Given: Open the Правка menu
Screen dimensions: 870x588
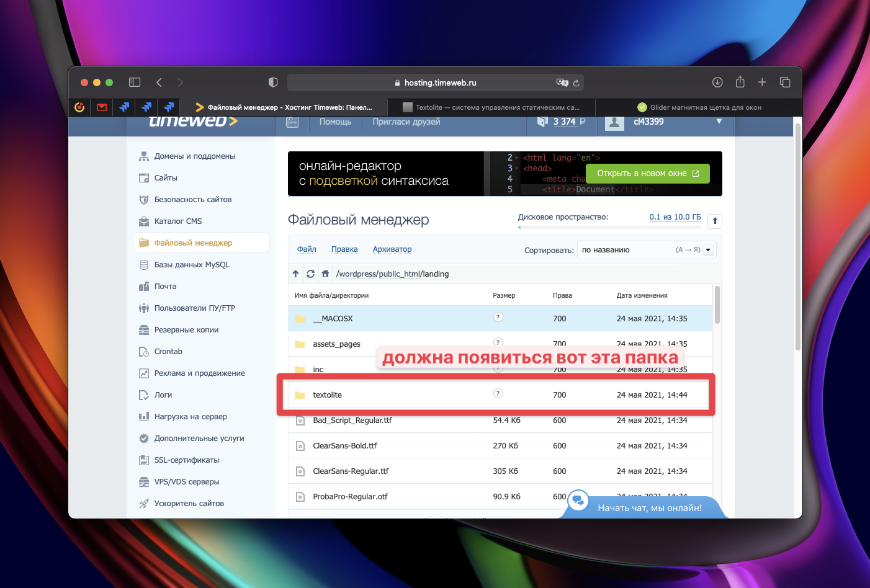Looking at the screenshot, I should (344, 249).
